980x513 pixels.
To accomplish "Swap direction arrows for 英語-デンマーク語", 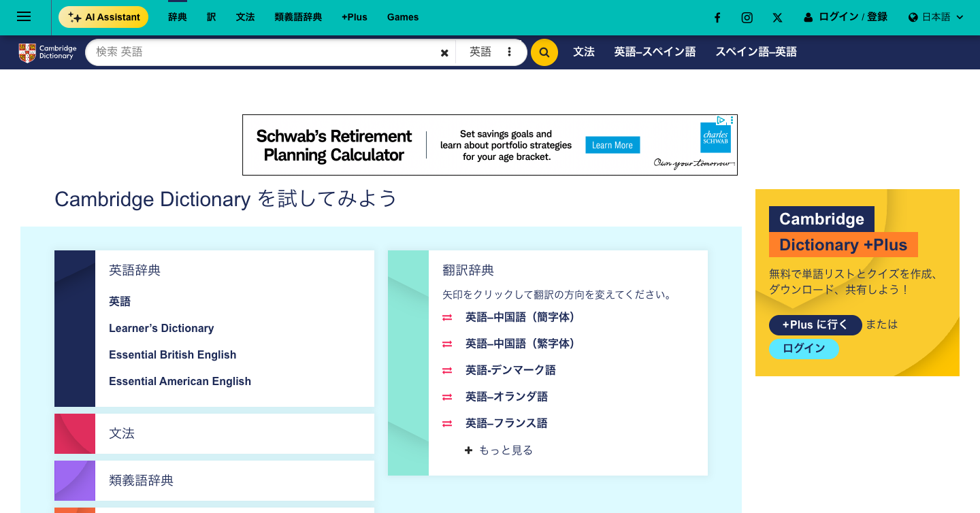I will pyautogui.click(x=447, y=370).
